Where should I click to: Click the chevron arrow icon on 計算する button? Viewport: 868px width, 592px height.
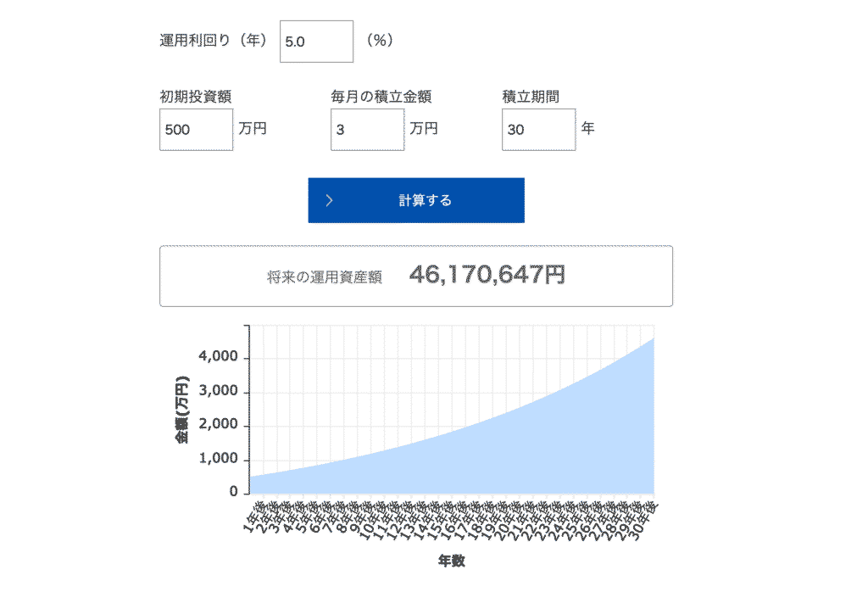[x=330, y=200]
